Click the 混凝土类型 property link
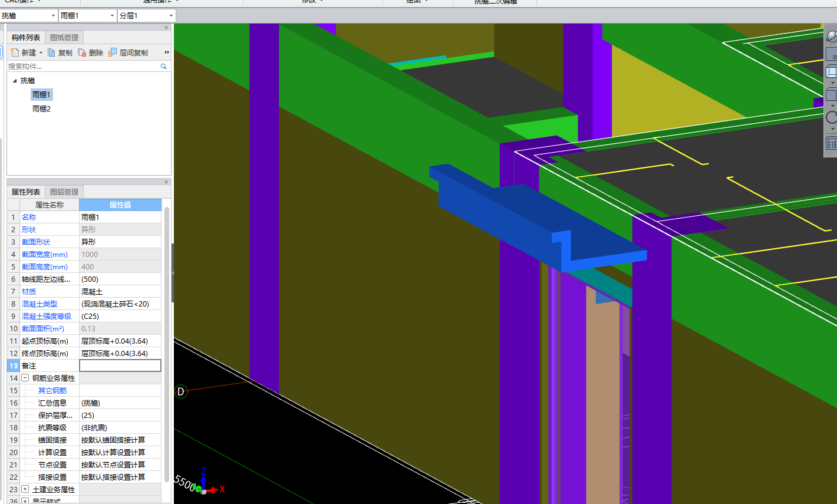This screenshot has height=504, width=837. pos(39,304)
